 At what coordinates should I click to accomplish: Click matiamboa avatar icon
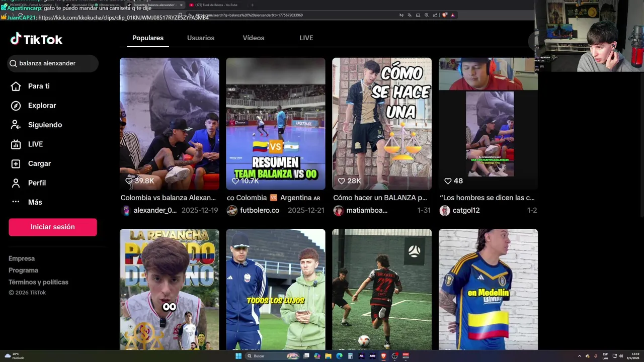[338, 211]
